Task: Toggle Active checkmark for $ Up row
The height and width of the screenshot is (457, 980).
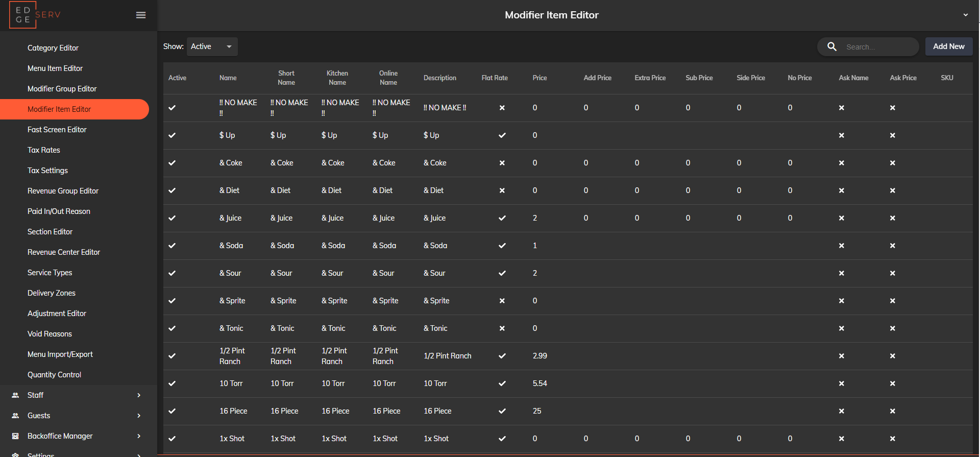Action: (x=172, y=135)
